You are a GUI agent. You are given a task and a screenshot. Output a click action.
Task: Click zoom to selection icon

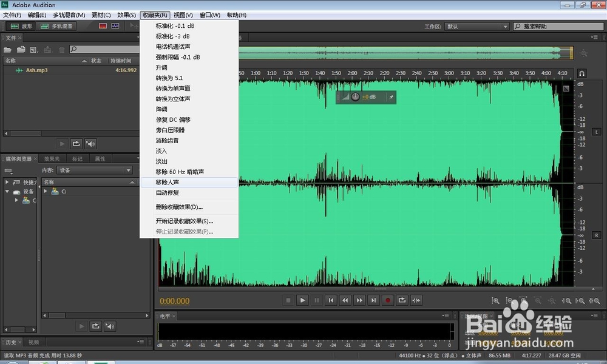click(594, 300)
